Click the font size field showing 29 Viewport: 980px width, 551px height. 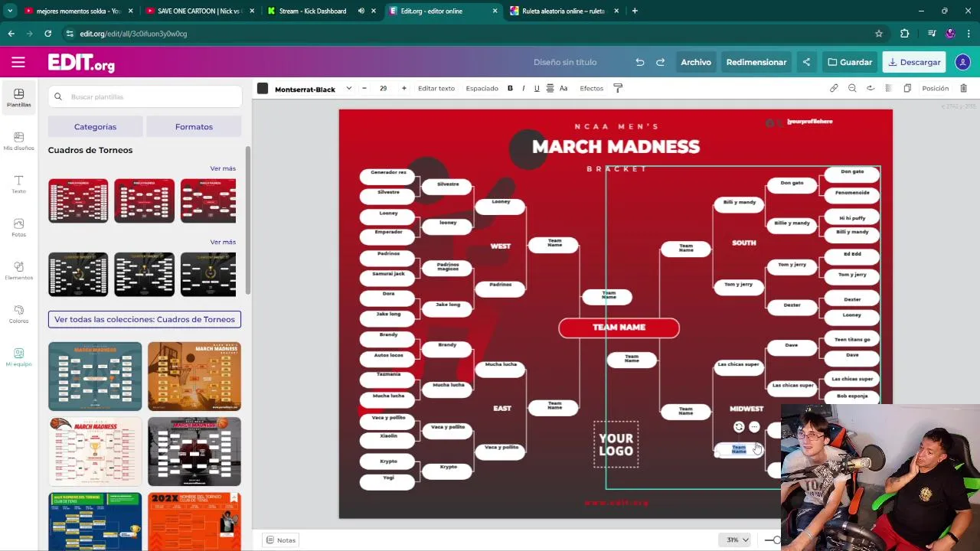click(x=384, y=88)
